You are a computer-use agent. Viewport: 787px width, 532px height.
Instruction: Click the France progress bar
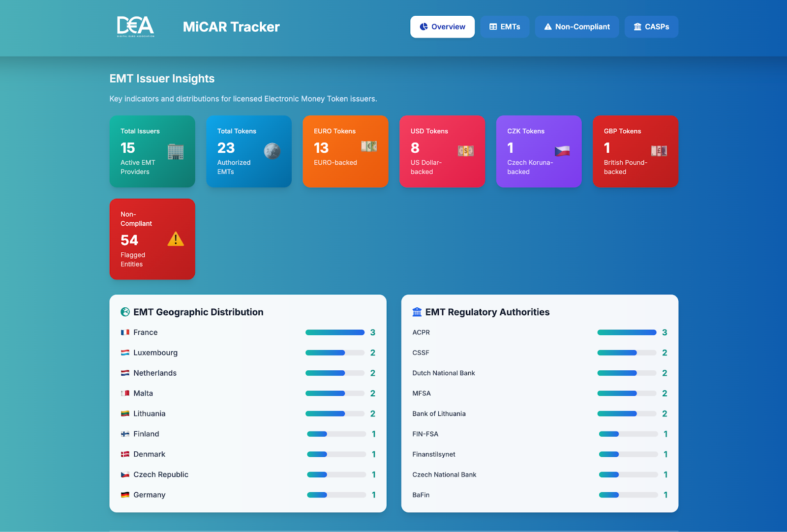[334, 332]
